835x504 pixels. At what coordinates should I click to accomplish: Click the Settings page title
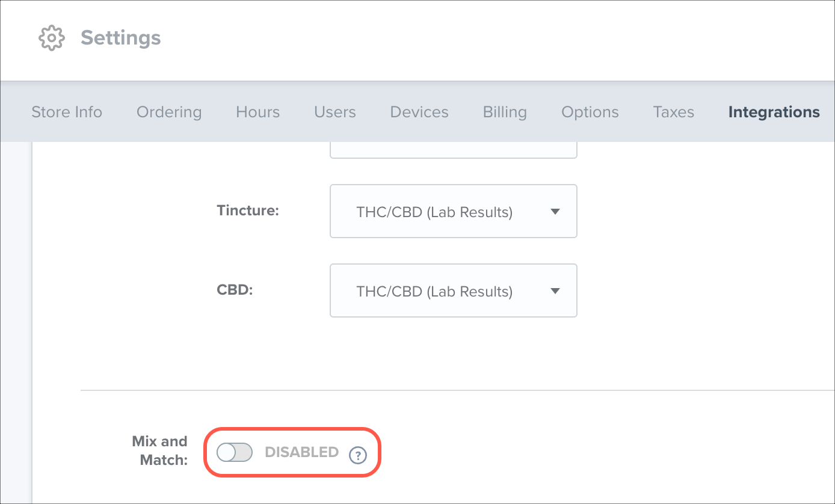tap(120, 37)
